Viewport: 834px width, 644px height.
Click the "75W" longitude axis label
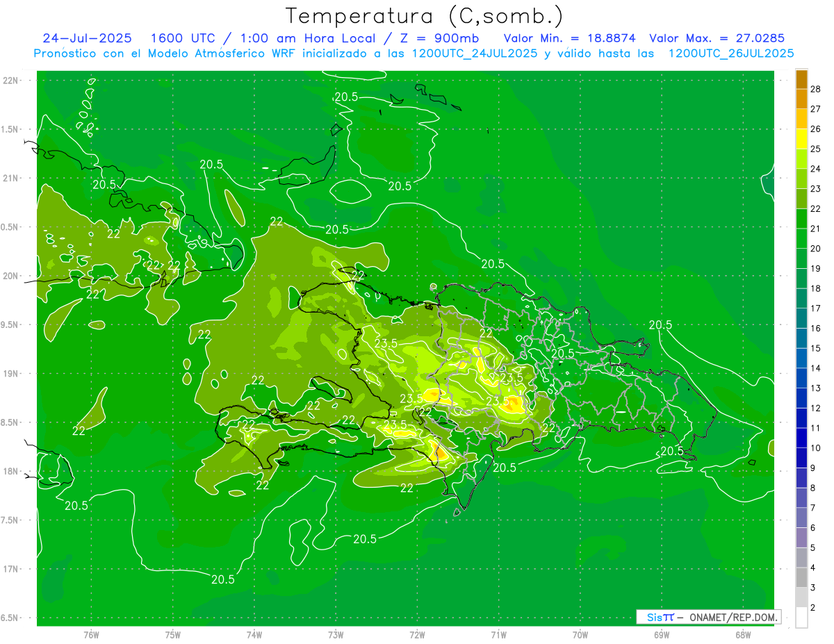click(x=173, y=634)
